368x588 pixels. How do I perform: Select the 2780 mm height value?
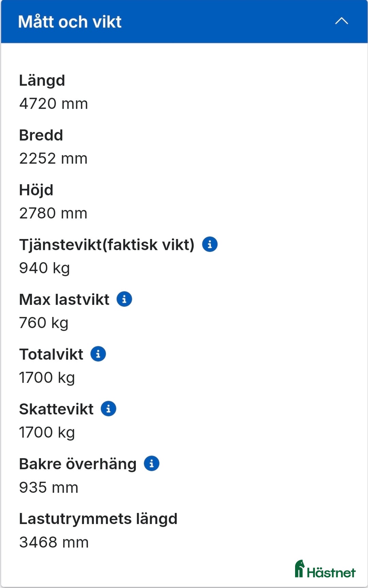[53, 213]
